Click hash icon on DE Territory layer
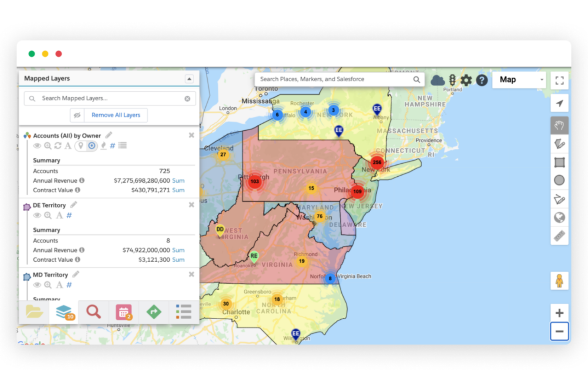Viewport: 588px width, 392px height. tap(69, 215)
